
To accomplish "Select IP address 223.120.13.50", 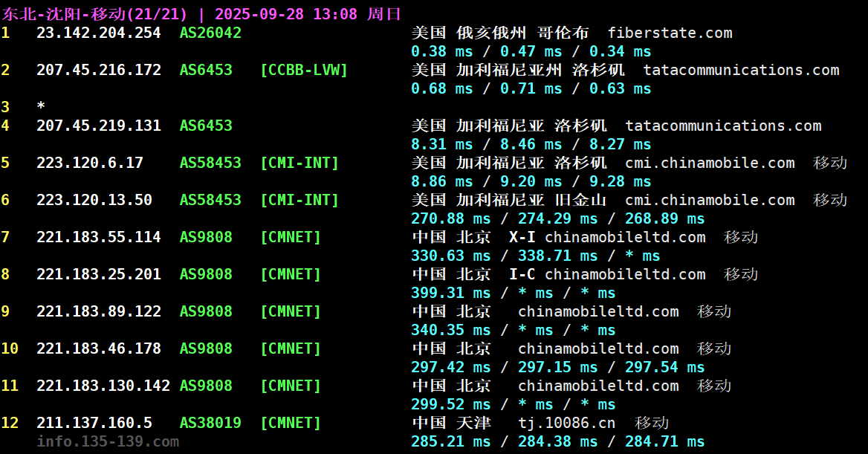I will 94,201.
